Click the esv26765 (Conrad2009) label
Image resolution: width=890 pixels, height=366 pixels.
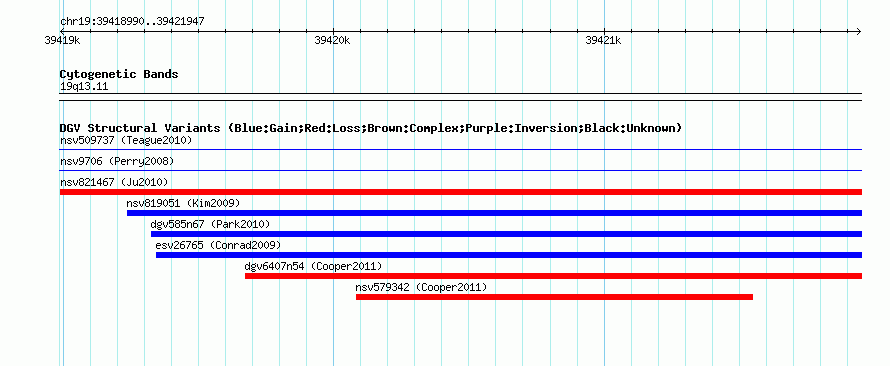point(218,245)
